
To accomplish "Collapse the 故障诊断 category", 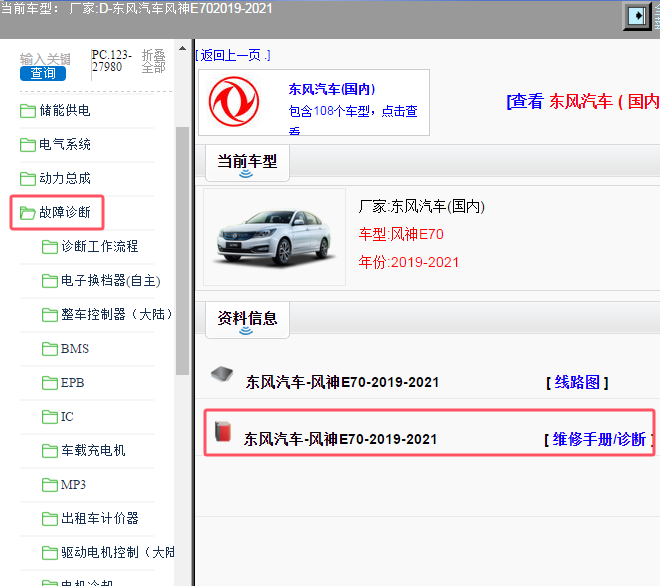I will pos(65,213).
